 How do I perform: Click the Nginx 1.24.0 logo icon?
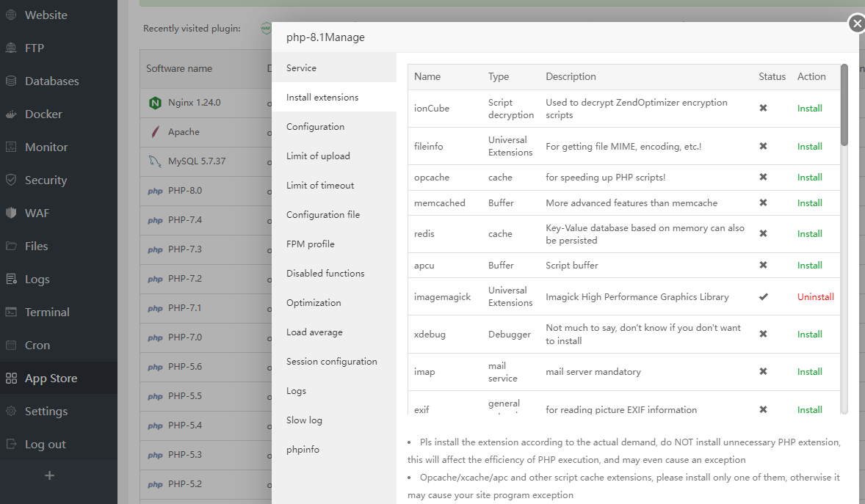click(155, 103)
